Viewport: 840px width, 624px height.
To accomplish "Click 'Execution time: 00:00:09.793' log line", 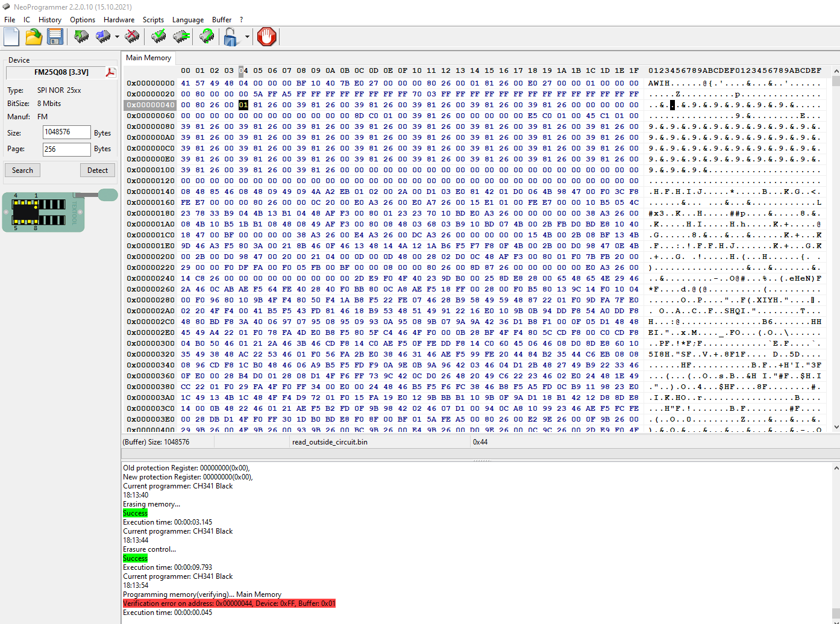I will 168,567.
